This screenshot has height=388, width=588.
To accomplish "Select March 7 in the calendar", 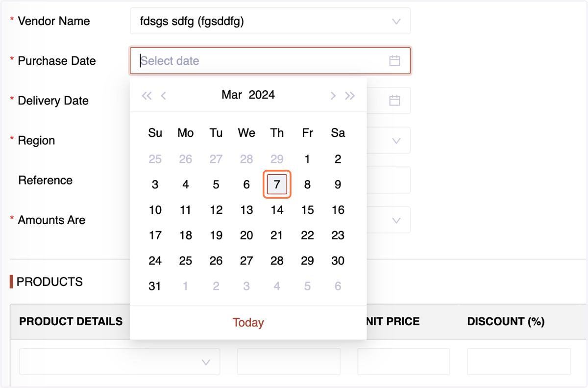I will [x=277, y=184].
